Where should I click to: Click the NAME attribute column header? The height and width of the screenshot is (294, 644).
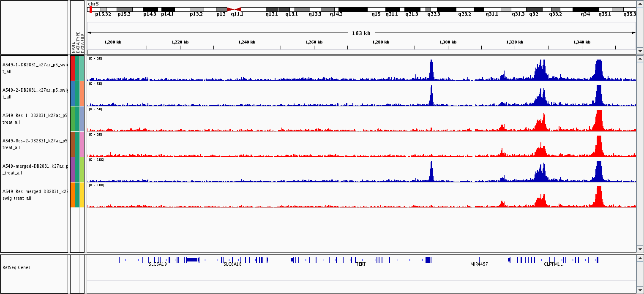(73, 46)
